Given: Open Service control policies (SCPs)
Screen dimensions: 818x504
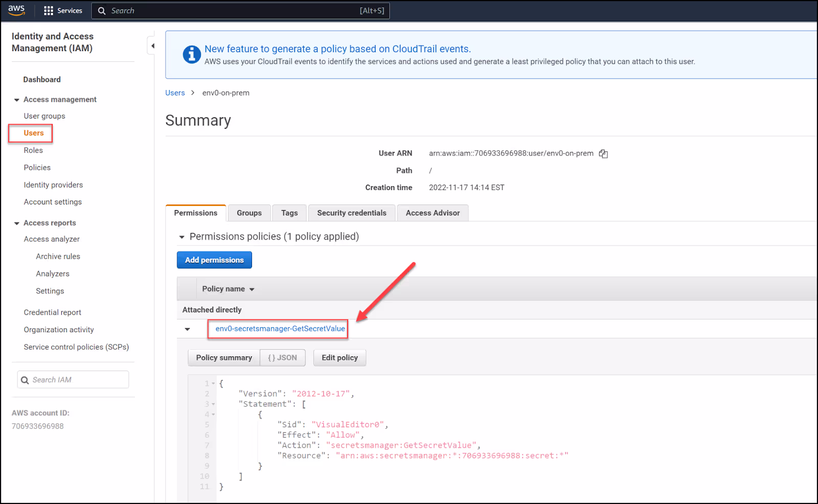Looking at the screenshot, I should tap(76, 347).
